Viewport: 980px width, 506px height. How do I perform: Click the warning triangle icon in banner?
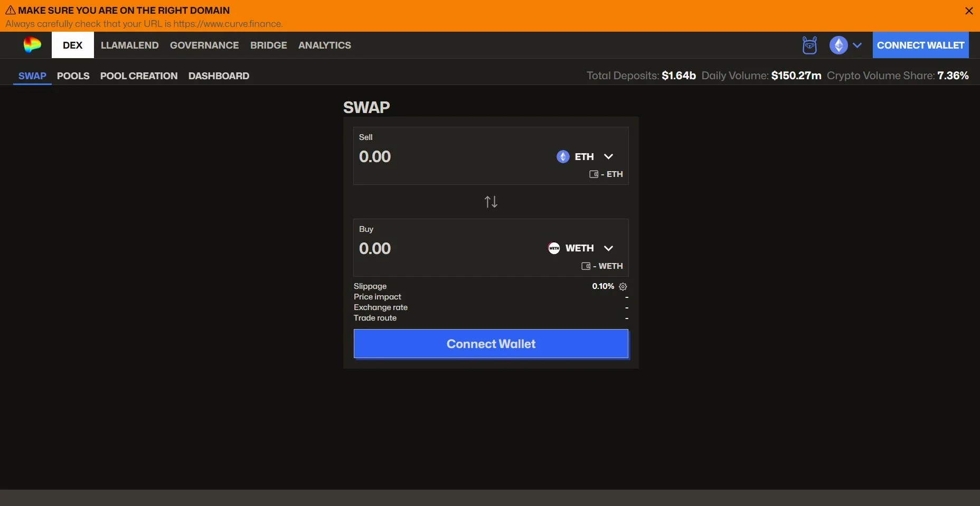click(x=10, y=10)
